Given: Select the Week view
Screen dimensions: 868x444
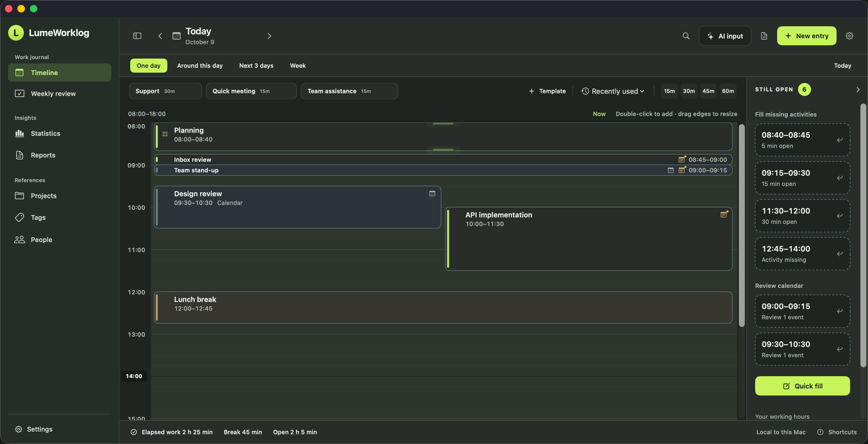Looking at the screenshot, I should (298, 66).
